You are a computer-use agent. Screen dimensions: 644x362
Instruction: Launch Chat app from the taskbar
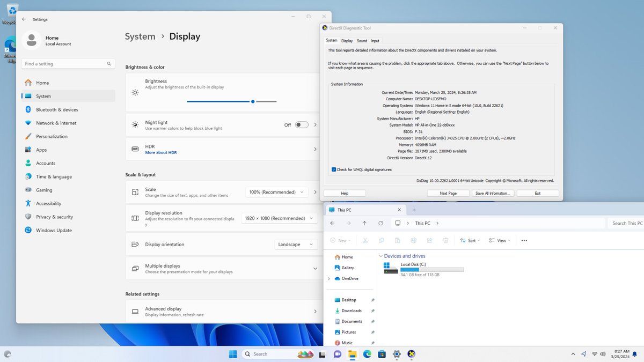tap(337, 354)
